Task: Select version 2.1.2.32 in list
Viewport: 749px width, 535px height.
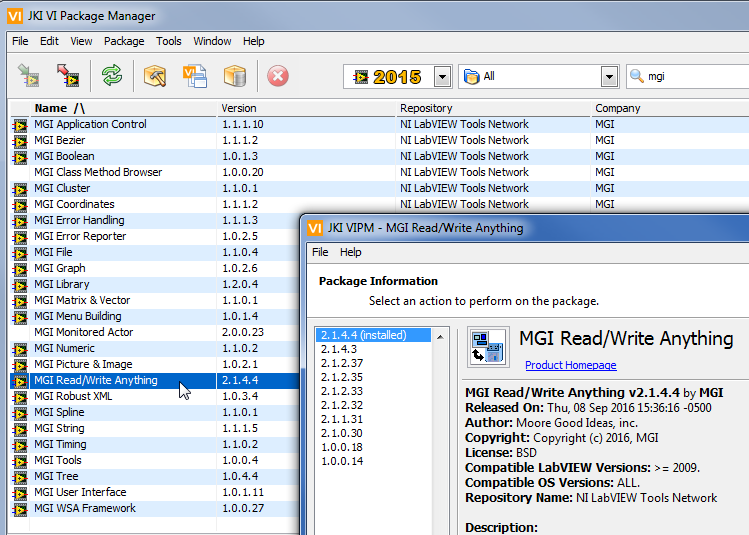Action: click(374, 405)
